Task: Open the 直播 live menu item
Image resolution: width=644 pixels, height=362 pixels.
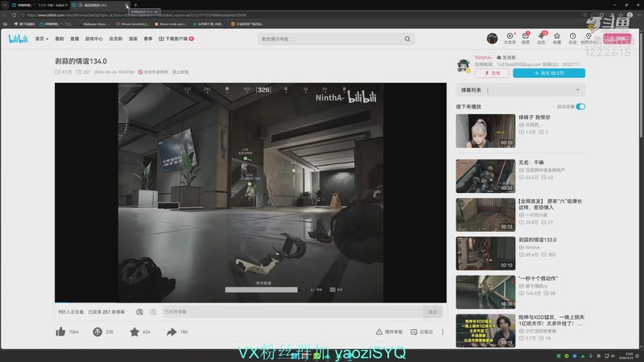Action: [x=74, y=39]
